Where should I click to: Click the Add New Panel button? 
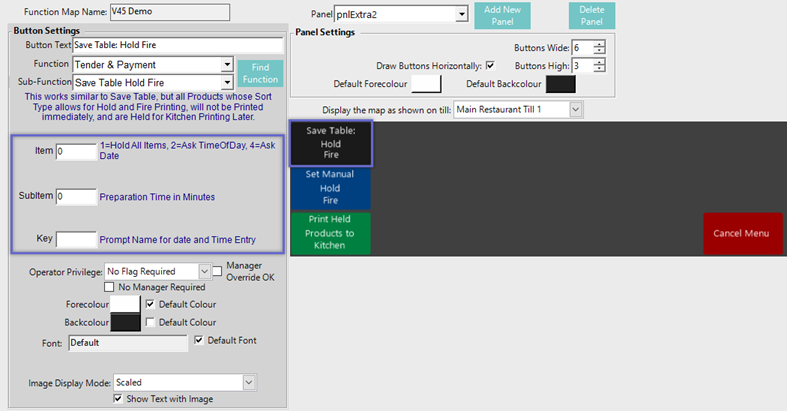click(502, 16)
